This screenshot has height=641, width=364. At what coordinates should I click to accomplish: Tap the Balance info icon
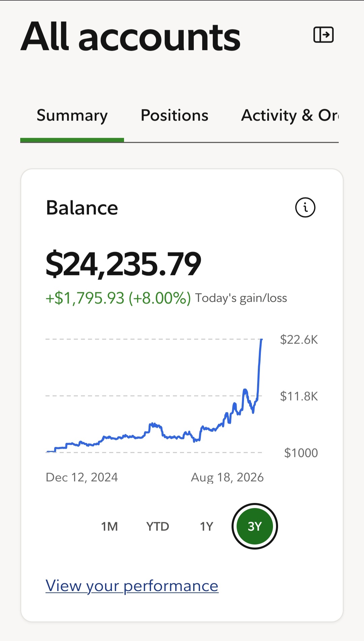coord(305,207)
